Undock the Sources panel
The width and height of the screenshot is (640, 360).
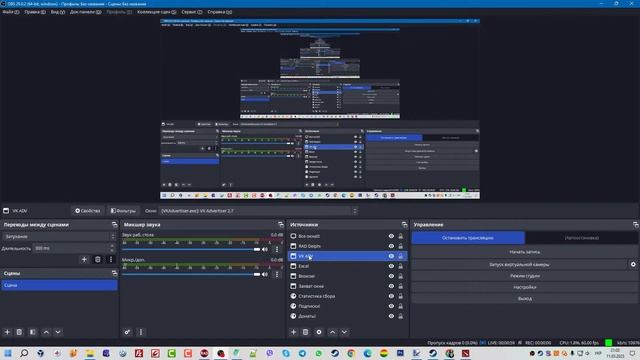404,225
